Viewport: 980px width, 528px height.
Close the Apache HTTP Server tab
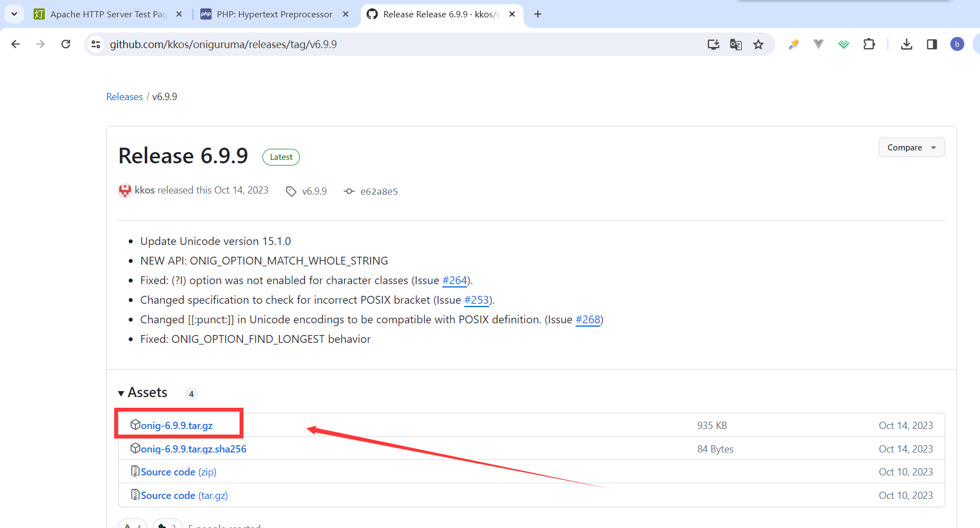click(x=179, y=14)
